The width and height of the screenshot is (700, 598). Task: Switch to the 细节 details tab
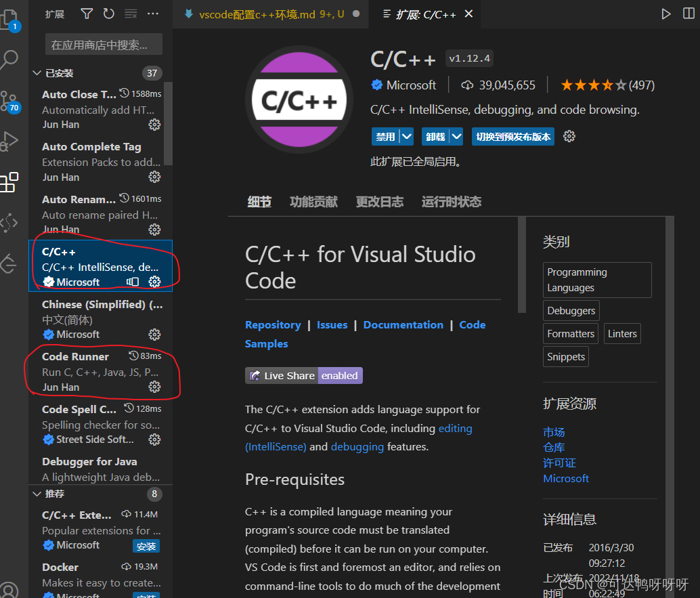pos(259,202)
